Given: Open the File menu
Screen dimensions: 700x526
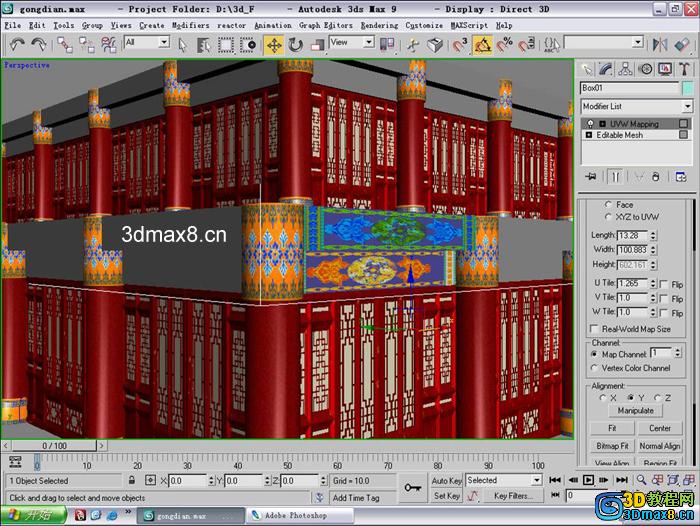Looking at the screenshot, I should point(12,25).
